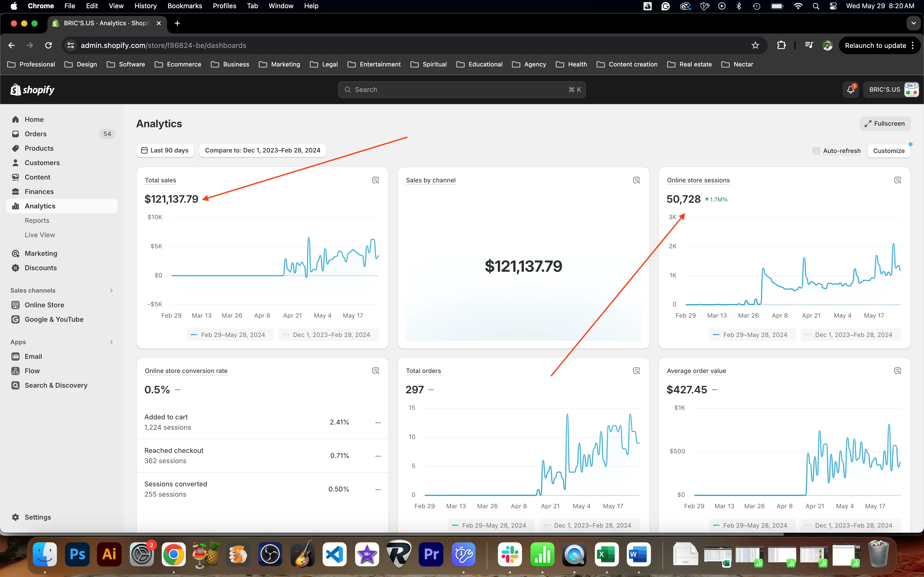Viewport: 924px width, 577px height.
Task: Open report icon on Sales by channel card
Action: [x=636, y=180]
